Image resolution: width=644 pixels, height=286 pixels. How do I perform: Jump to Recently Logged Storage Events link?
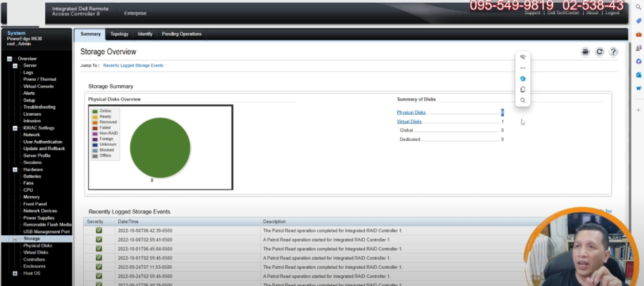click(x=133, y=66)
